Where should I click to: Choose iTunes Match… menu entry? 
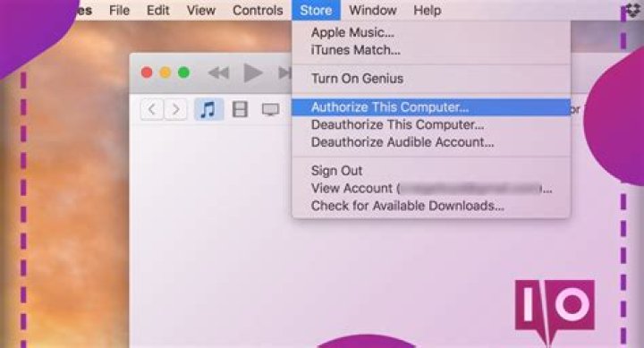pyautogui.click(x=431, y=50)
